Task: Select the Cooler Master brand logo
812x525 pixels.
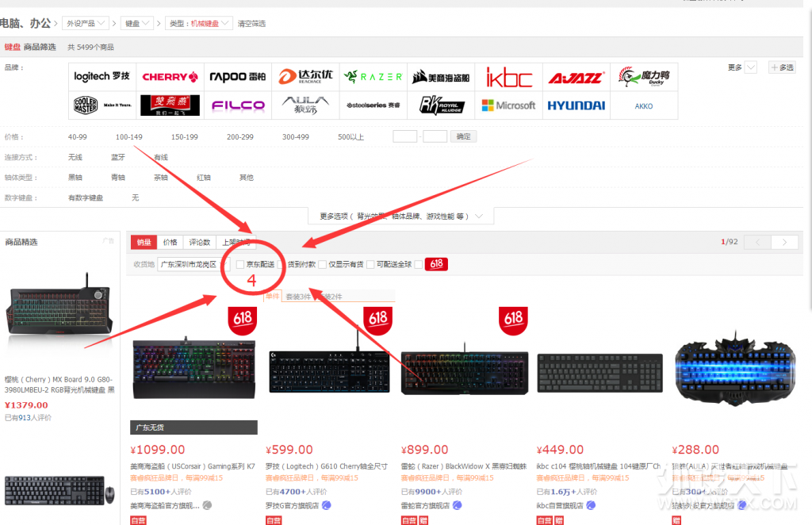Action: pos(102,105)
